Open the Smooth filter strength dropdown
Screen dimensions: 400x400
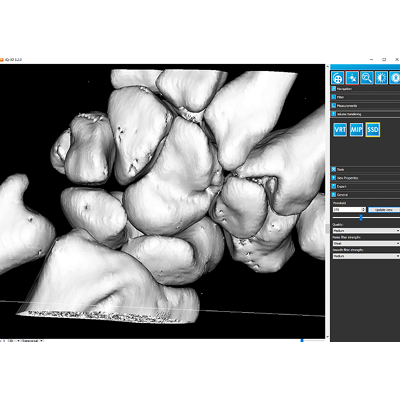point(366,256)
